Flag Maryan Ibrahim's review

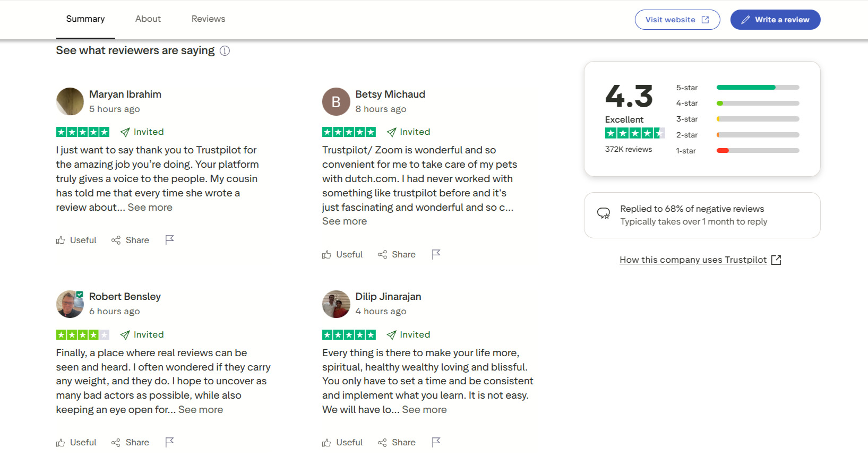tap(170, 240)
